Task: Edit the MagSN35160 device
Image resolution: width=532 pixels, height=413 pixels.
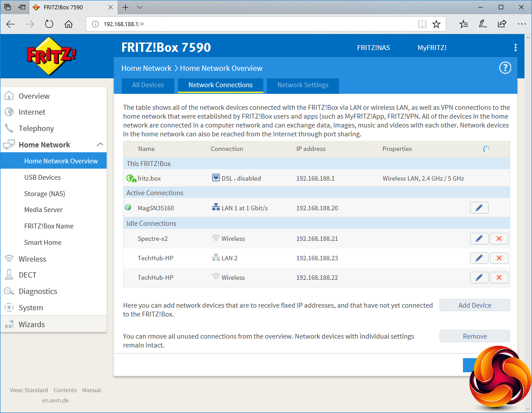Action: pos(479,208)
